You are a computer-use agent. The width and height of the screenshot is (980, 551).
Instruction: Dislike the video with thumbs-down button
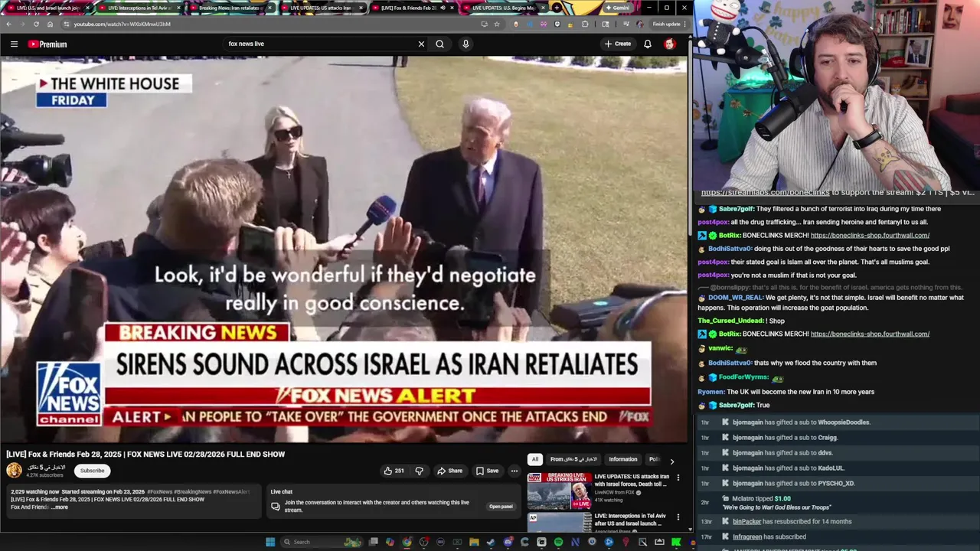[419, 471]
